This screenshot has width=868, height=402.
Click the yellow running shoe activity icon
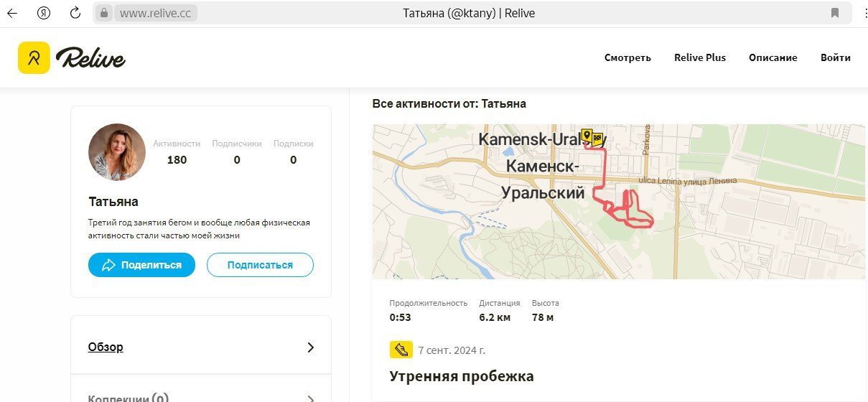tap(401, 350)
